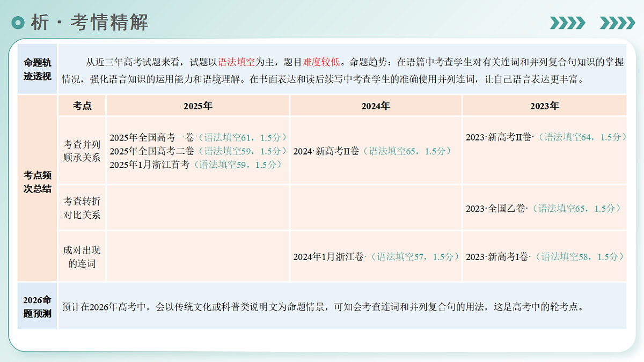Viewport: 644px width, 362px height.
Task: Click the 2024年 column header
Action: pyautogui.click(x=376, y=106)
